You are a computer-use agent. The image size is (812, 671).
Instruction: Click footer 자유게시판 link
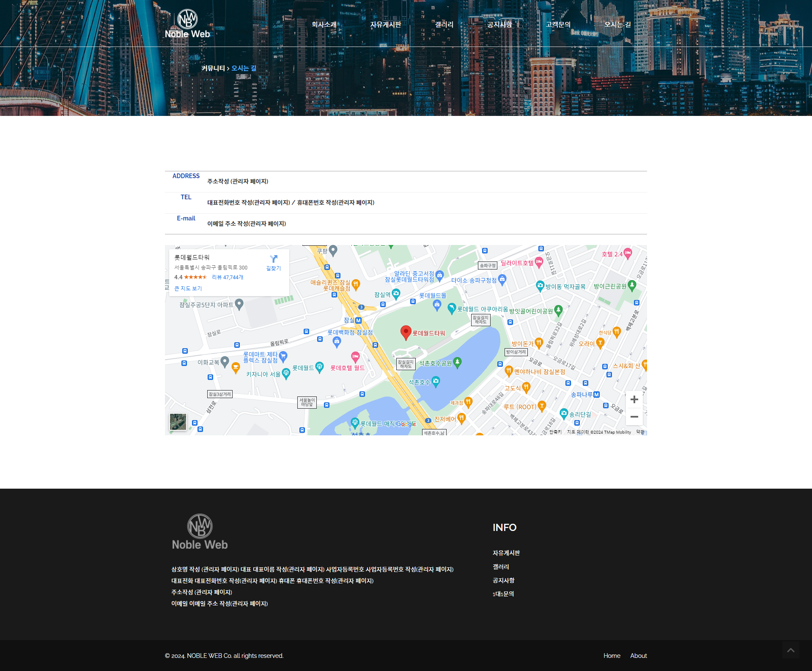coord(506,553)
